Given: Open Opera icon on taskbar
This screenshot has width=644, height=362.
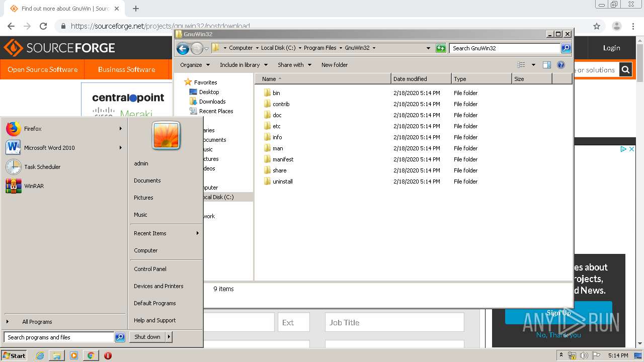Looking at the screenshot, I should (108, 355).
